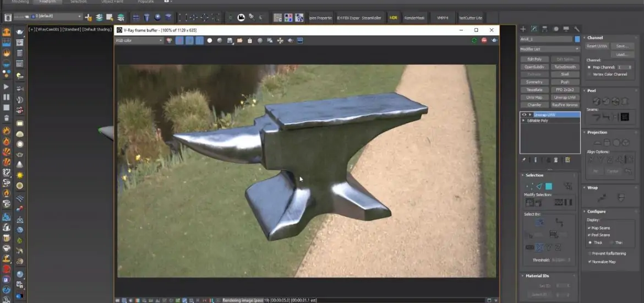Click the Anvil object color swatch
The image size is (644, 303).
point(577,39)
